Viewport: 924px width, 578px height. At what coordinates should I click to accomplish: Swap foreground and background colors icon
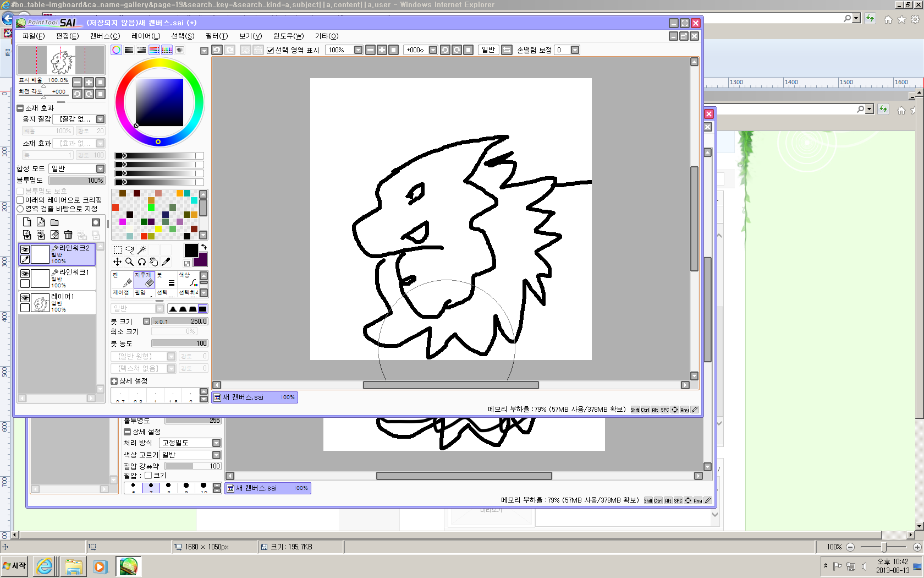click(x=204, y=247)
